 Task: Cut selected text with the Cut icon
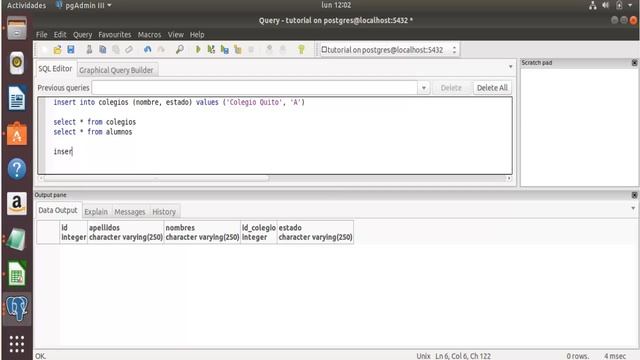pos(89,50)
